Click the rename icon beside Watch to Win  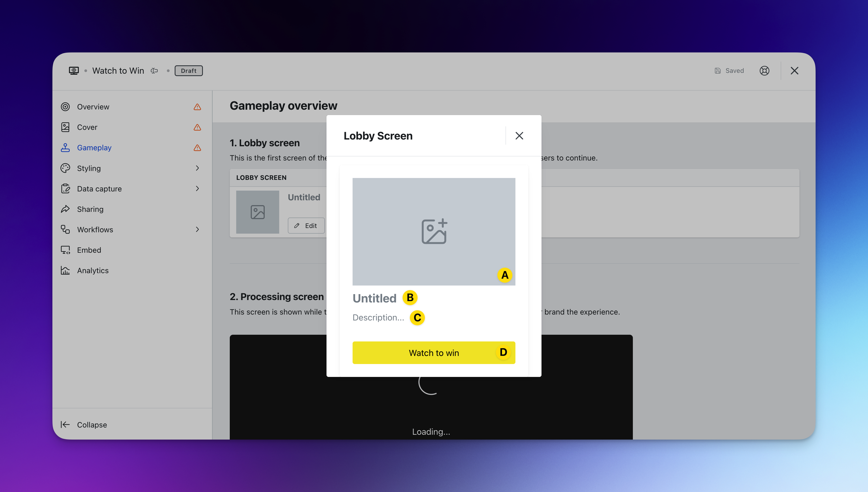click(x=154, y=71)
